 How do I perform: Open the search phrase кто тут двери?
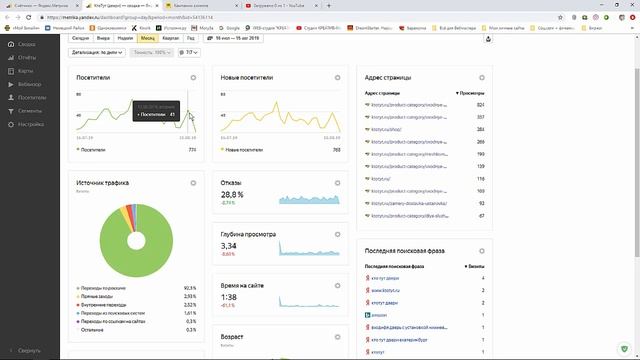pyautogui.click(x=385, y=278)
